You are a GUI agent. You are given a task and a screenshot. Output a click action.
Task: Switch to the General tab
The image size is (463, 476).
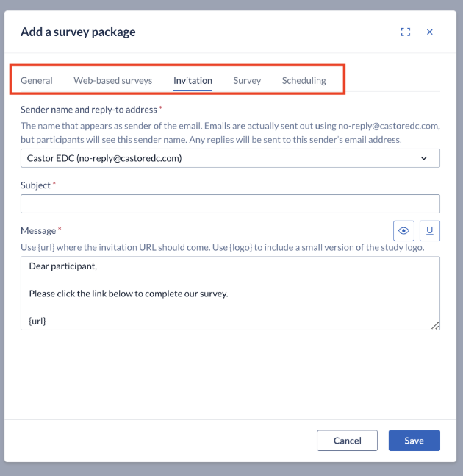point(37,80)
